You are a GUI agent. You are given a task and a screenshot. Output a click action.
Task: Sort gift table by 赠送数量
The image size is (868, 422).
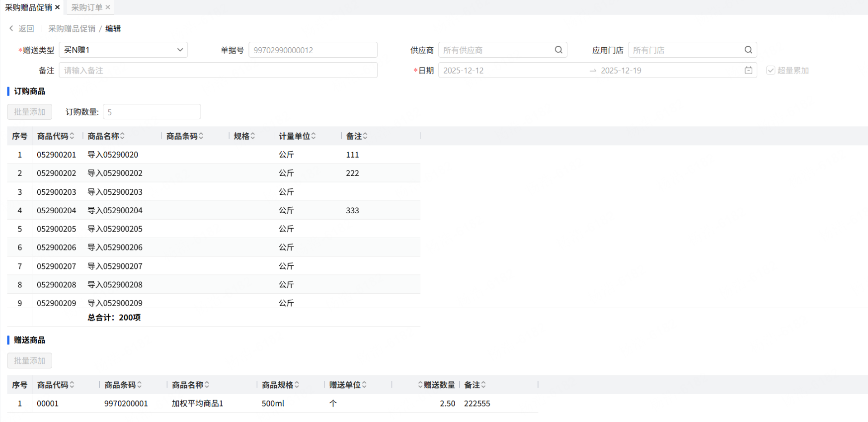pyautogui.click(x=420, y=385)
